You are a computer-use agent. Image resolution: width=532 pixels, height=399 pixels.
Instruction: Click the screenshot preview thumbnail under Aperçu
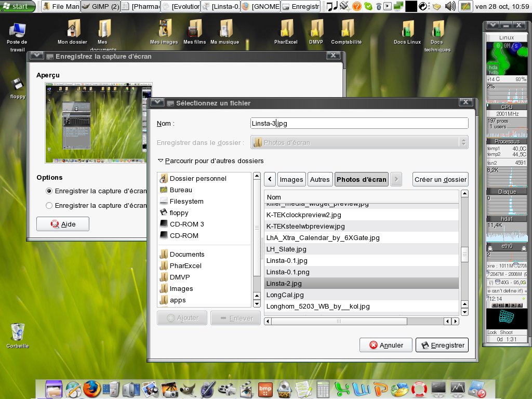98,123
